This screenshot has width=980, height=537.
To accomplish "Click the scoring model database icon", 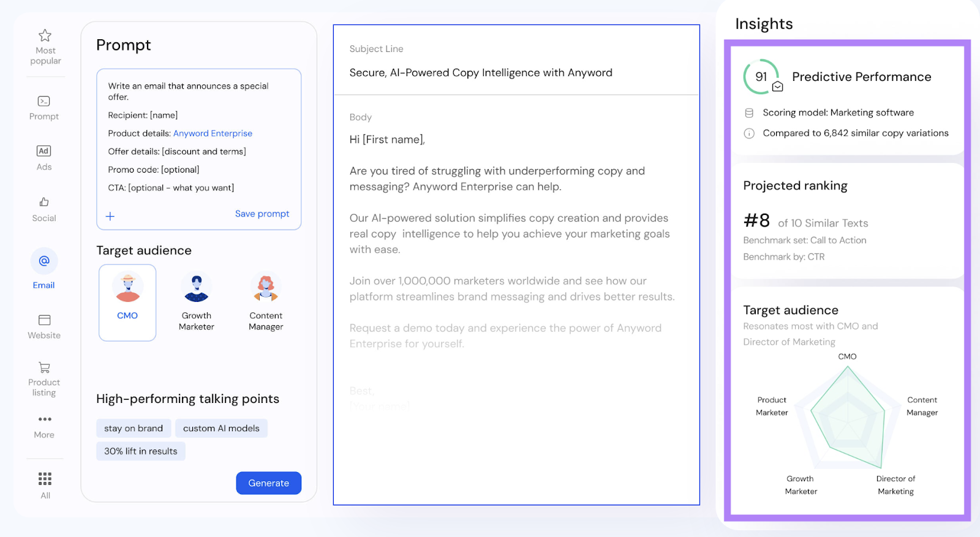I will pos(748,113).
